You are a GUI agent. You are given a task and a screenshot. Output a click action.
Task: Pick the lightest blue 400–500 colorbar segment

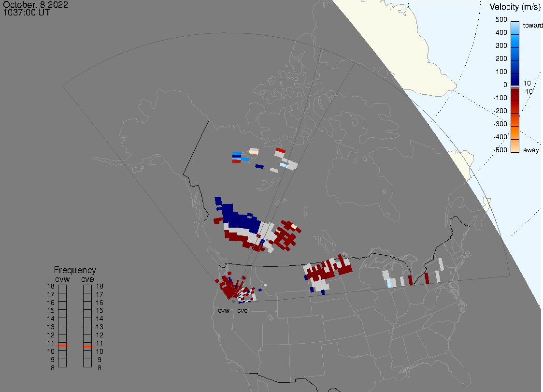click(515, 28)
